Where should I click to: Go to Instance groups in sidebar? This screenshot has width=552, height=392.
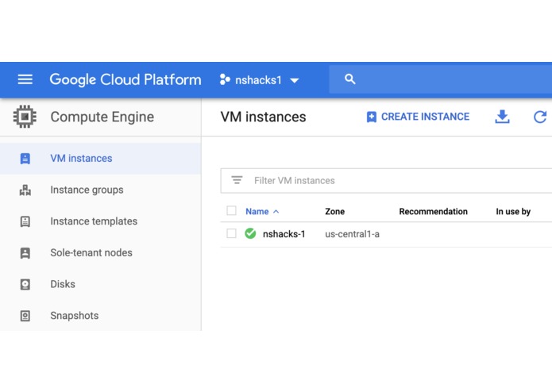click(x=87, y=190)
